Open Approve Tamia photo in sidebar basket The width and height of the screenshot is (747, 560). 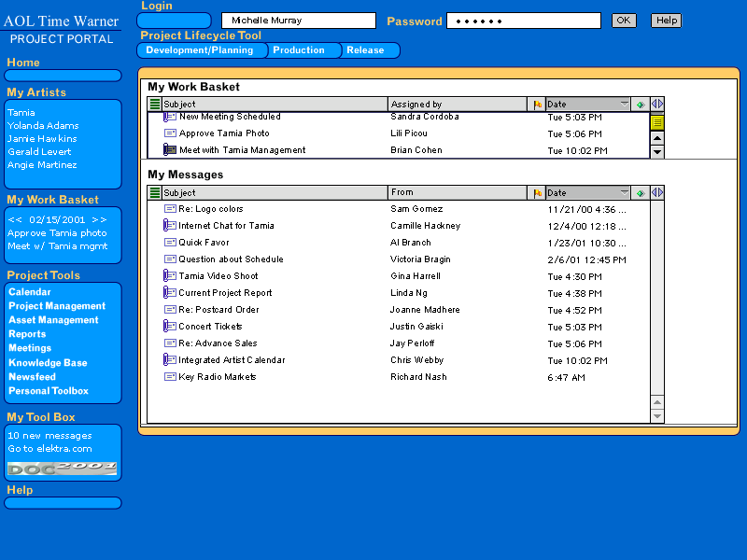[x=57, y=232]
